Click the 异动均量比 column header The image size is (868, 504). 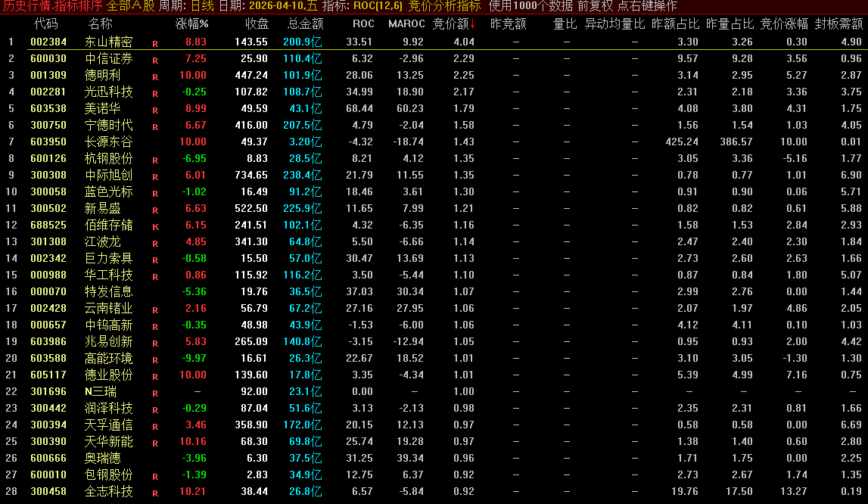[x=614, y=23]
